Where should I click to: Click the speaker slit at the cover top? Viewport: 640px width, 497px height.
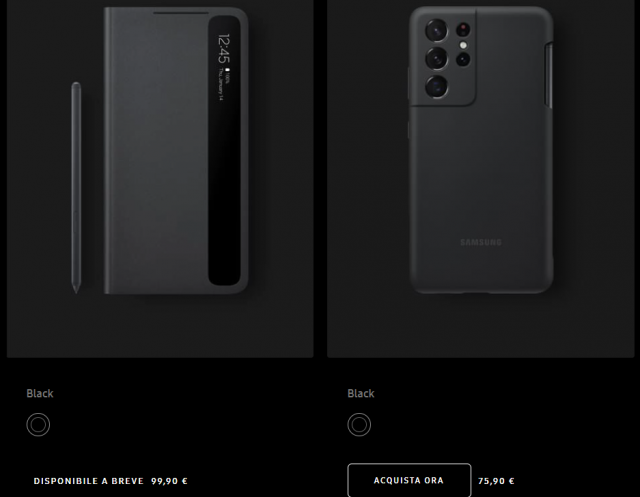point(181,13)
